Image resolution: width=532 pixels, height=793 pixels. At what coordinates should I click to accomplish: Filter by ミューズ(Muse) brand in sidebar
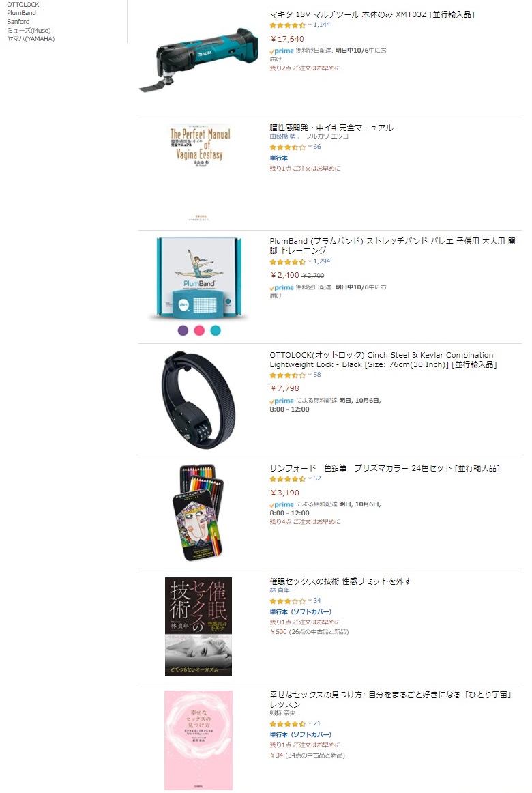(x=29, y=30)
